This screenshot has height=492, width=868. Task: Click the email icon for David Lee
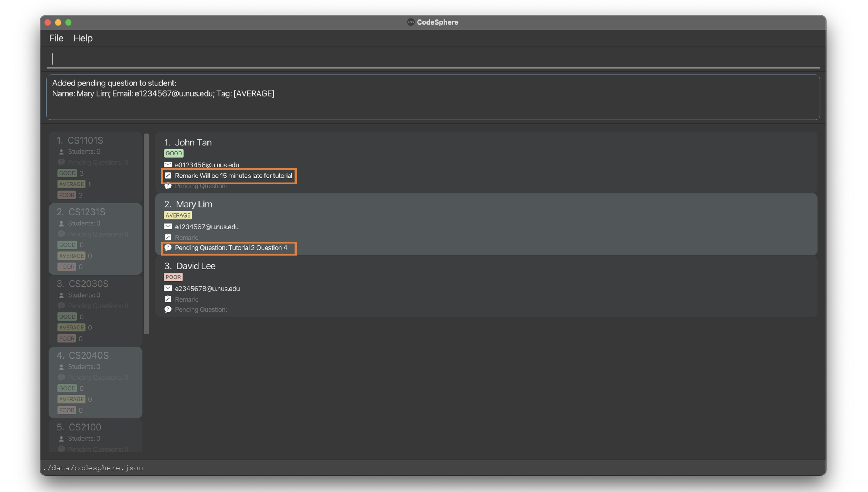pyautogui.click(x=168, y=288)
